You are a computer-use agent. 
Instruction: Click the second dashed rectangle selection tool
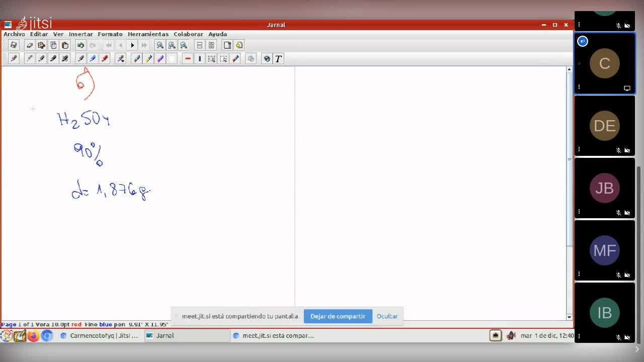pos(223,59)
